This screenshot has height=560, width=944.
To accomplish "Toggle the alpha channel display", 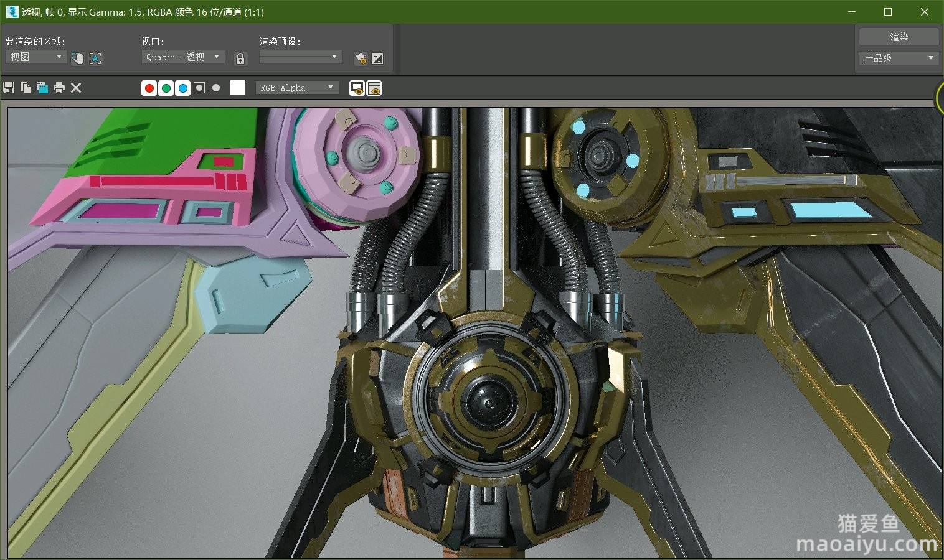I will (x=199, y=88).
